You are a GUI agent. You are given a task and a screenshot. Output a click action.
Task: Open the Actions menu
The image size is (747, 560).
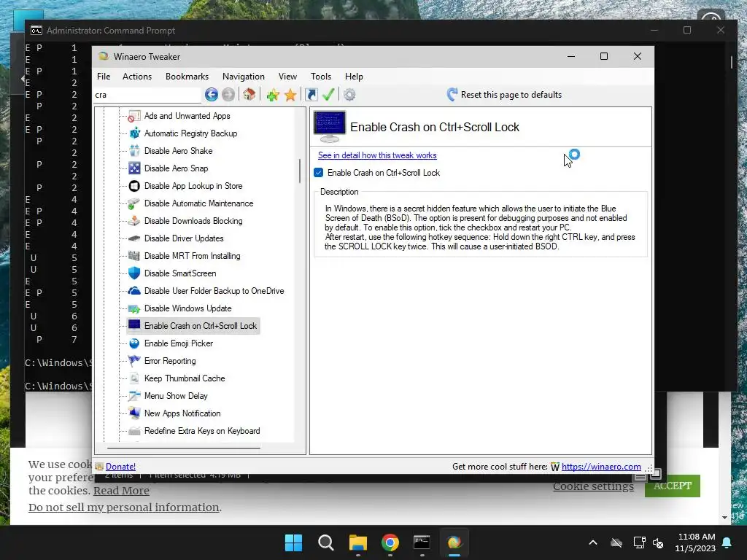coord(137,76)
